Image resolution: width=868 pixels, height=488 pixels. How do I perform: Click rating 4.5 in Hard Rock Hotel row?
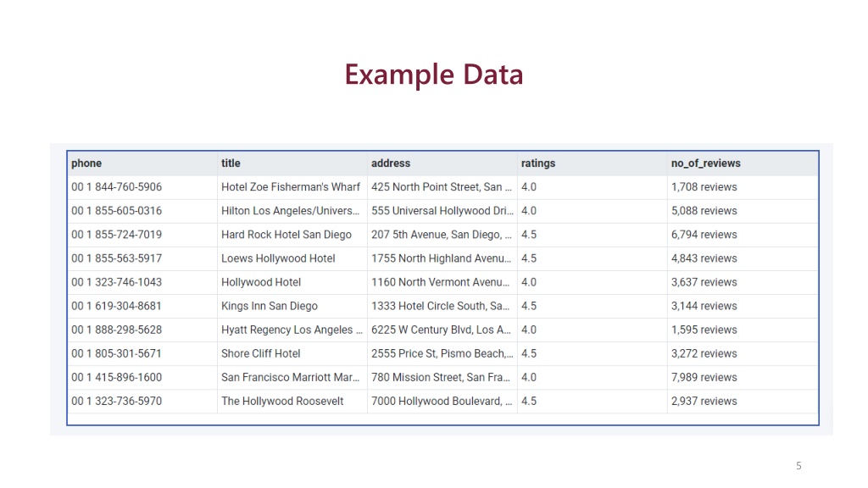pos(529,235)
